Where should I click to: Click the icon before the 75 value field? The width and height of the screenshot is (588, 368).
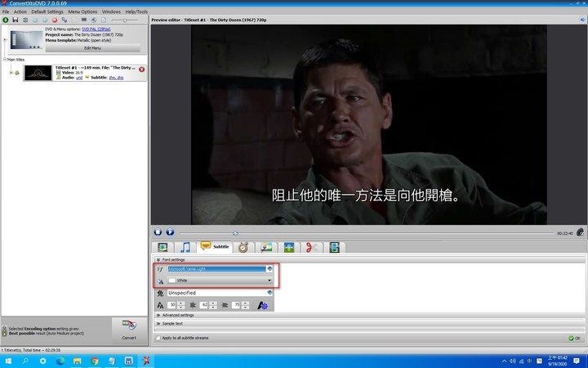point(225,305)
